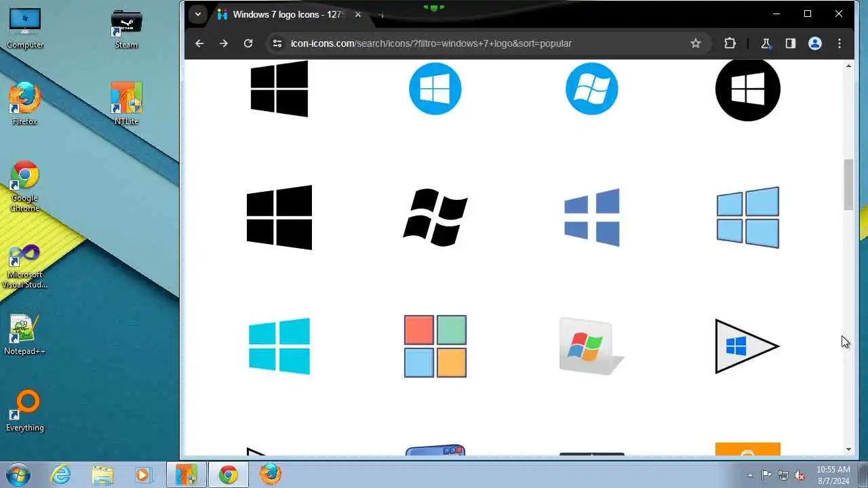The height and width of the screenshot is (488, 868).
Task: Go back to previous page in Chrome
Action: 199,43
